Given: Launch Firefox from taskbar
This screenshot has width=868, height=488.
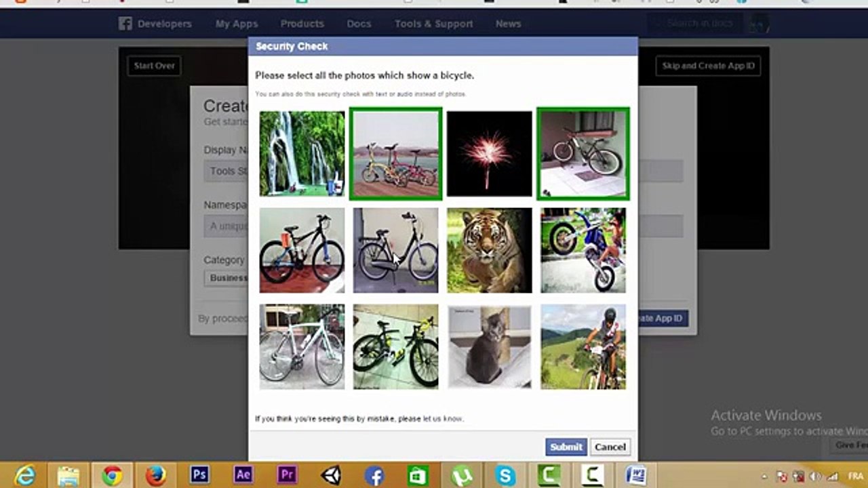Looking at the screenshot, I should 155,476.
